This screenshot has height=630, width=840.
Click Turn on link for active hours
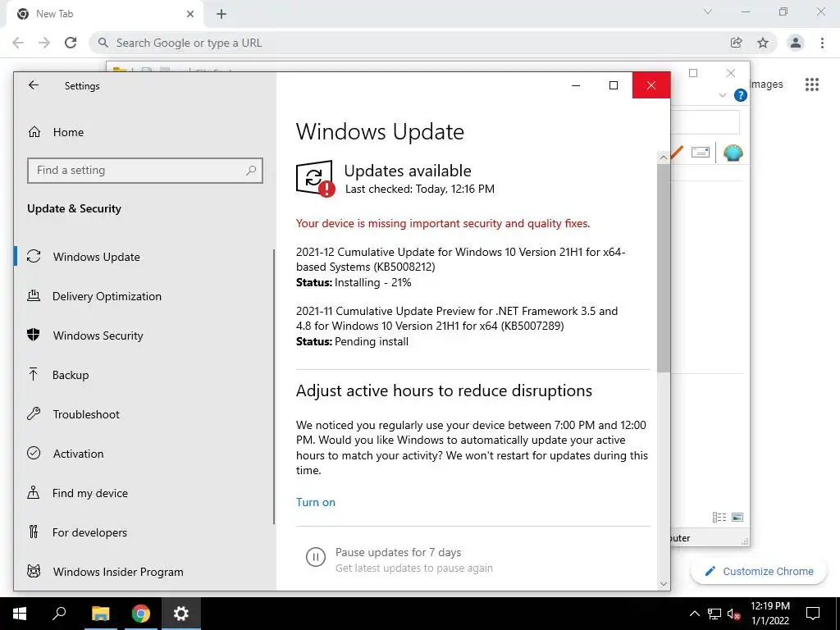tap(316, 502)
